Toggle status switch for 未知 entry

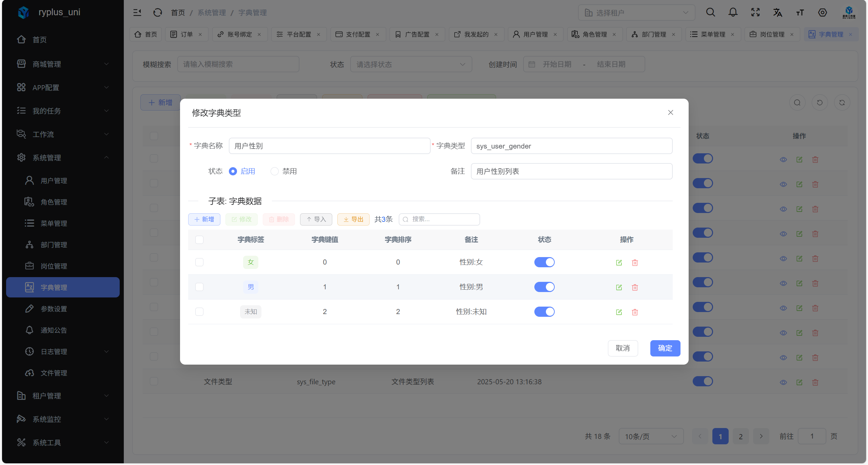tap(544, 312)
